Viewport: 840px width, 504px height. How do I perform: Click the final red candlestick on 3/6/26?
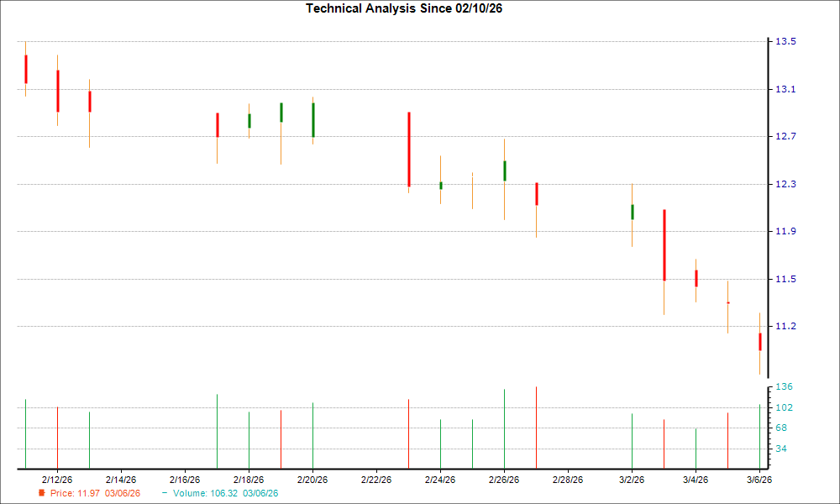point(760,343)
